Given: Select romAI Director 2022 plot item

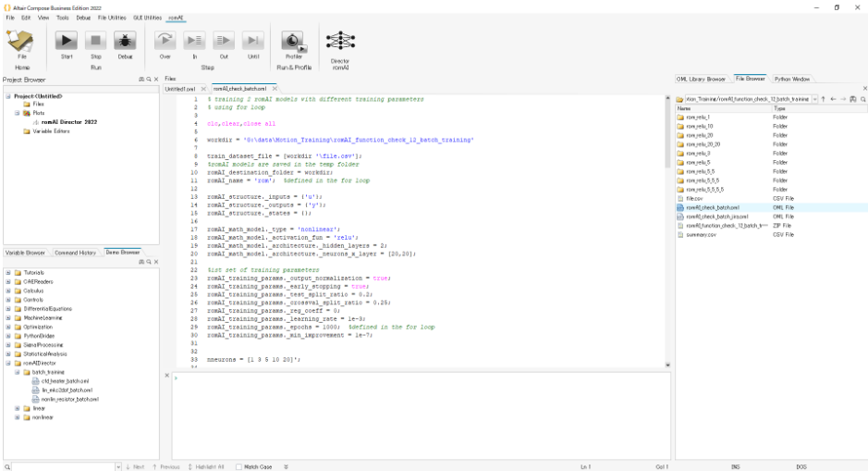Looking at the screenshot, I should [x=68, y=122].
